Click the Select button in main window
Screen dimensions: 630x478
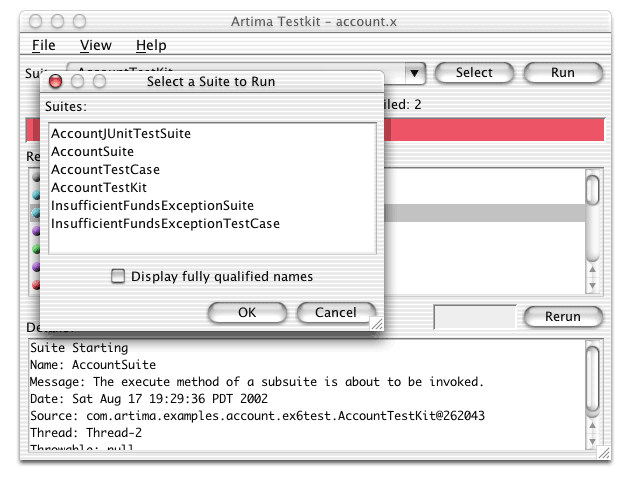click(x=474, y=73)
